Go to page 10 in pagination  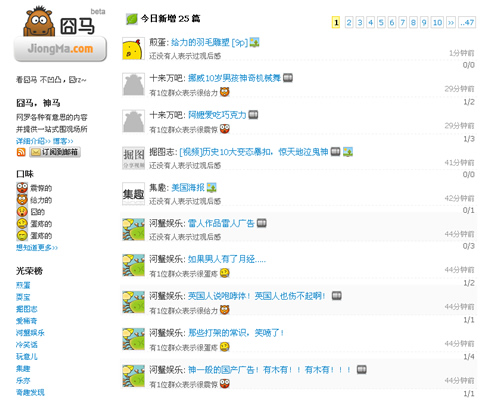pos(437,22)
